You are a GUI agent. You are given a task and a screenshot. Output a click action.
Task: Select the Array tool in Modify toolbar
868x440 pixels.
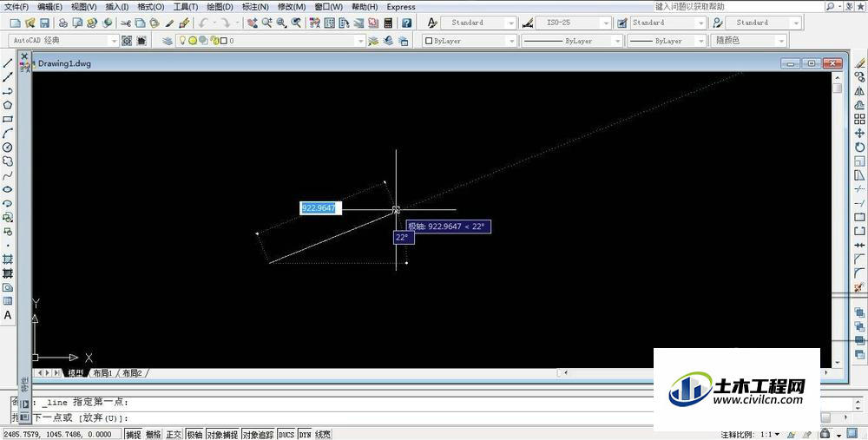tap(859, 119)
